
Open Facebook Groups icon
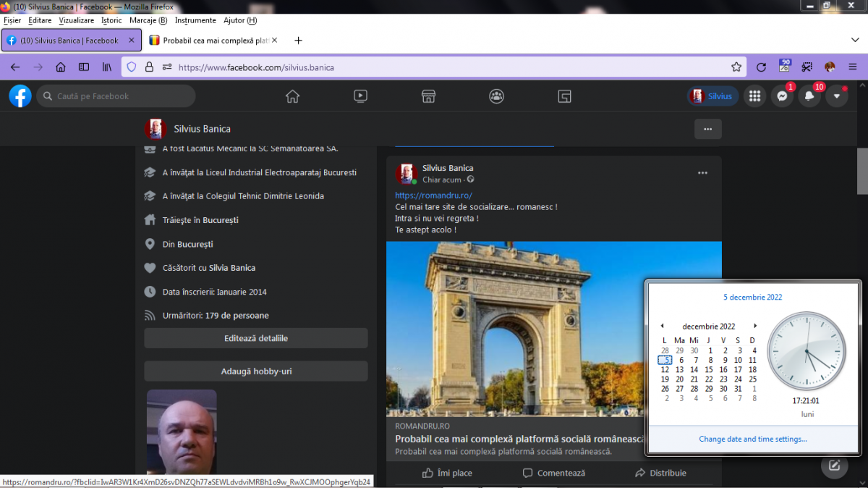(496, 96)
